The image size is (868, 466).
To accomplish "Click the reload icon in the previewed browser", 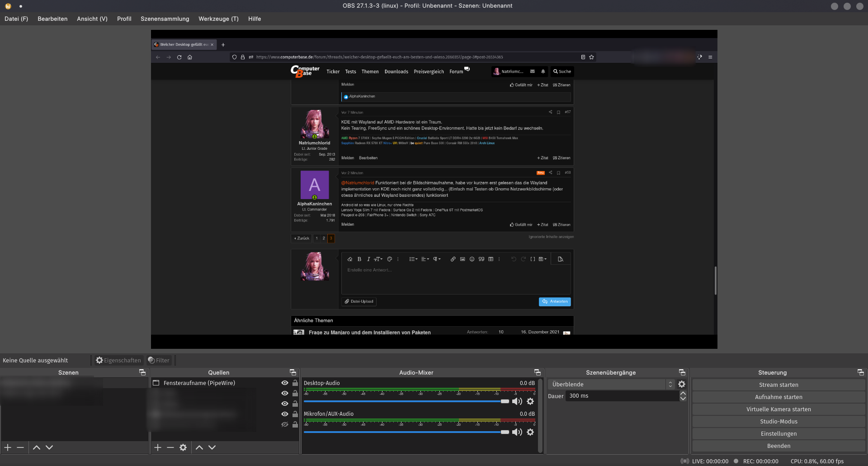I will 179,57.
